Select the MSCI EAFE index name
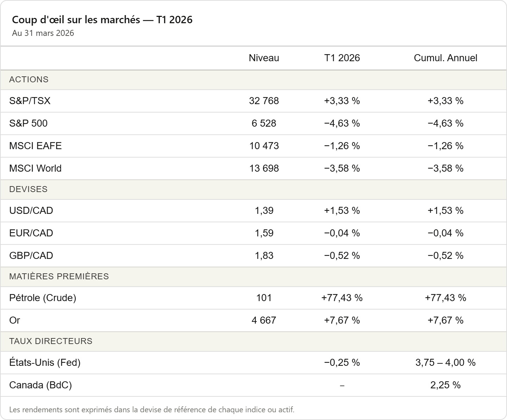Viewport: 507px width, 420px height. 35,146
